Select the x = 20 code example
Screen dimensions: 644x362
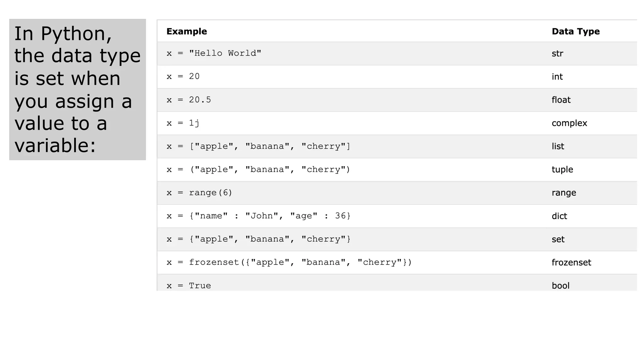(x=183, y=77)
